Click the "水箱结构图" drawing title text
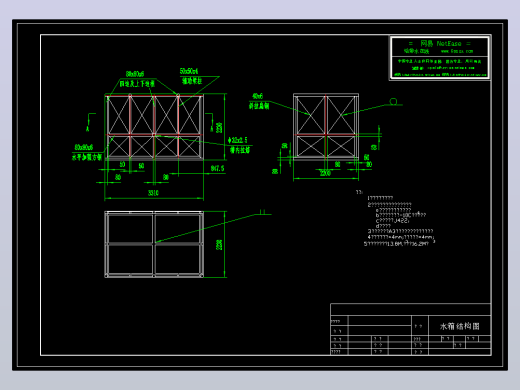This screenshot has width=520, height=390. click(x=459, y=326)
